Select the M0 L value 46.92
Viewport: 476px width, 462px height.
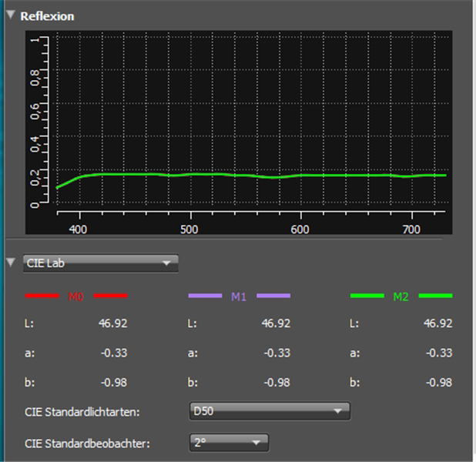pos(112,324)
